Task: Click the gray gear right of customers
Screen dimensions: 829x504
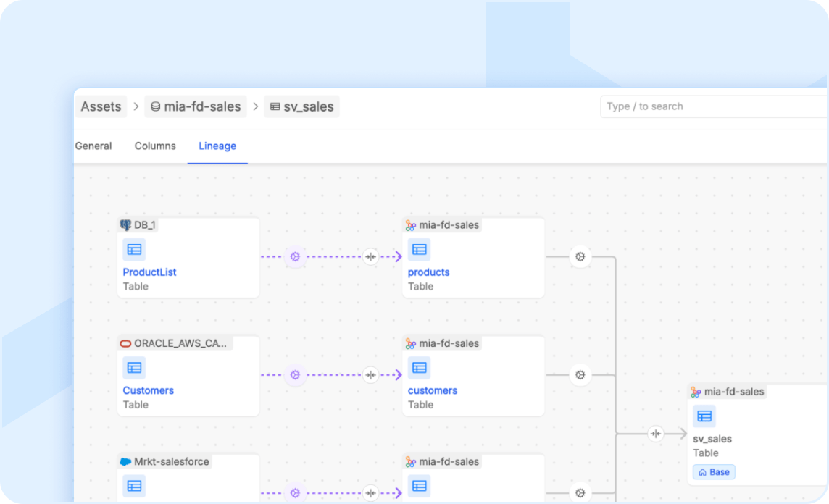Action: [x=580, y=375]
